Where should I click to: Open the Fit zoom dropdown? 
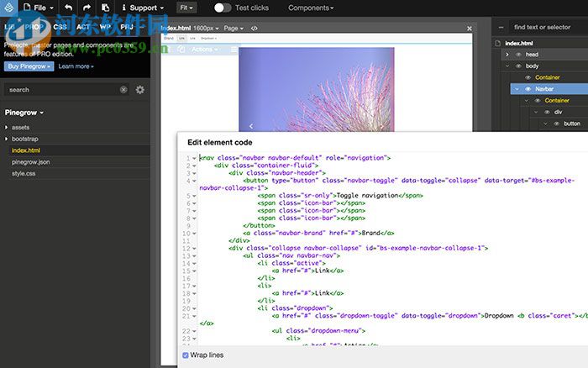tap(186, 8)
